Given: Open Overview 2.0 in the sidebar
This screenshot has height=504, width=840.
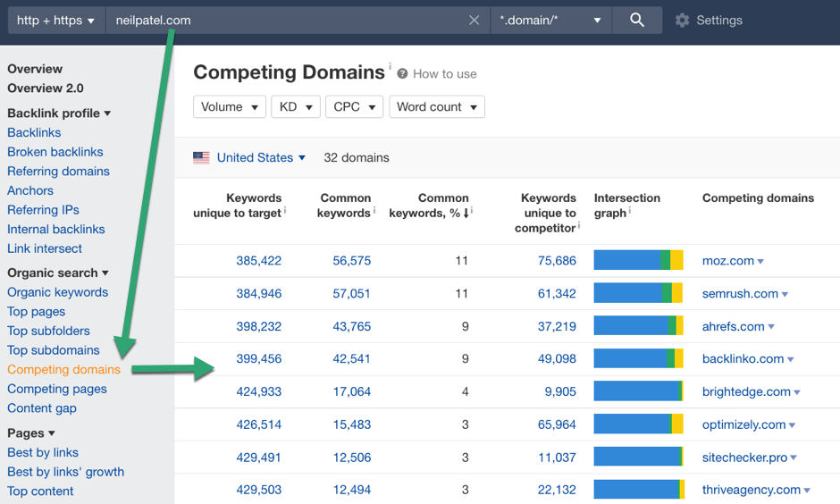Looking at the screenshot, I should (46, 88).
